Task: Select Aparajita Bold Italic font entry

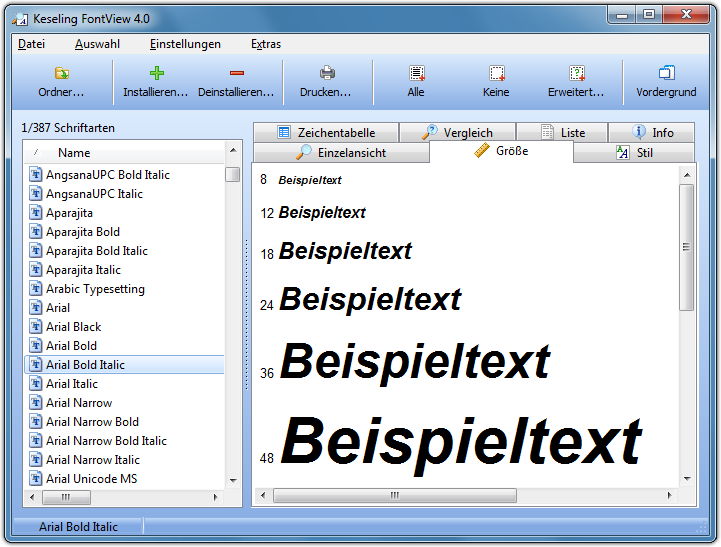Action: [96, 251]
